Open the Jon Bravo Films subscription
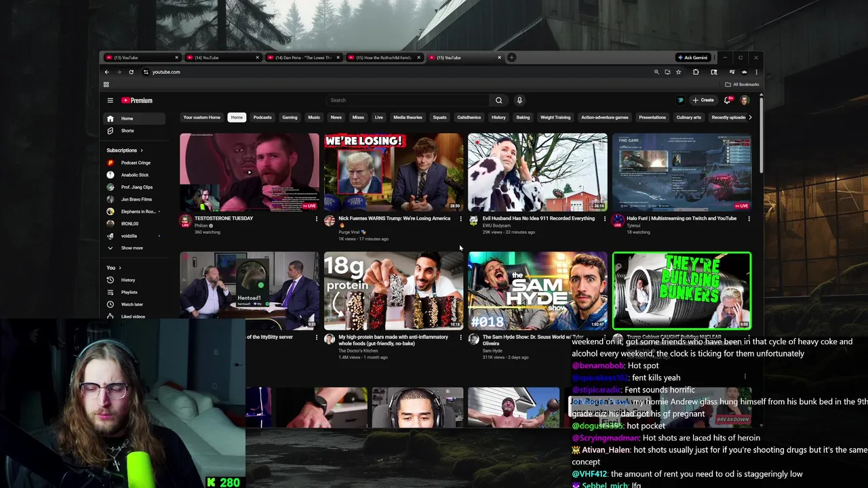This screenshot has width=868, height=488. (x=134, y=199)
